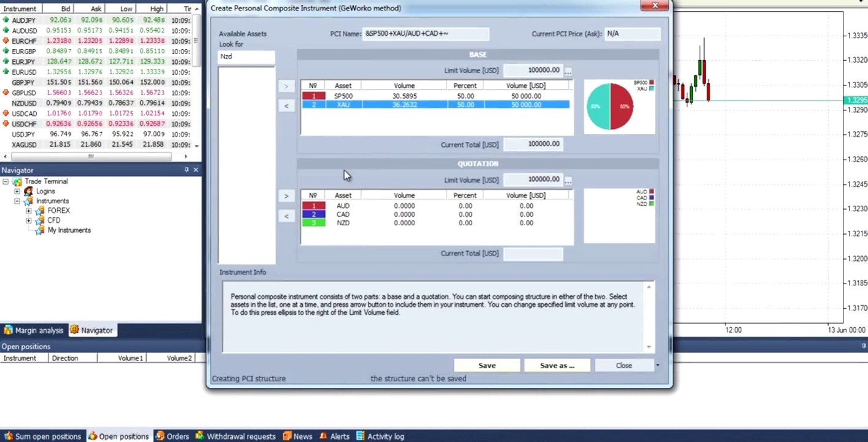Add selected asset to BASE with right arrow
This screenshot has width=868, height=442.
tap(286, 87)
